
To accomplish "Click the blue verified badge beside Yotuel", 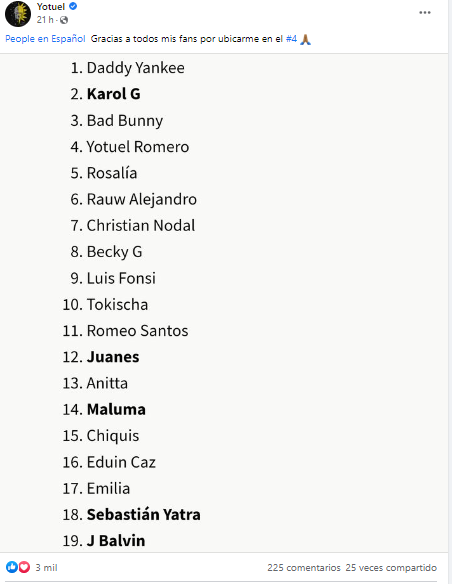I will [x=73, y=6].
